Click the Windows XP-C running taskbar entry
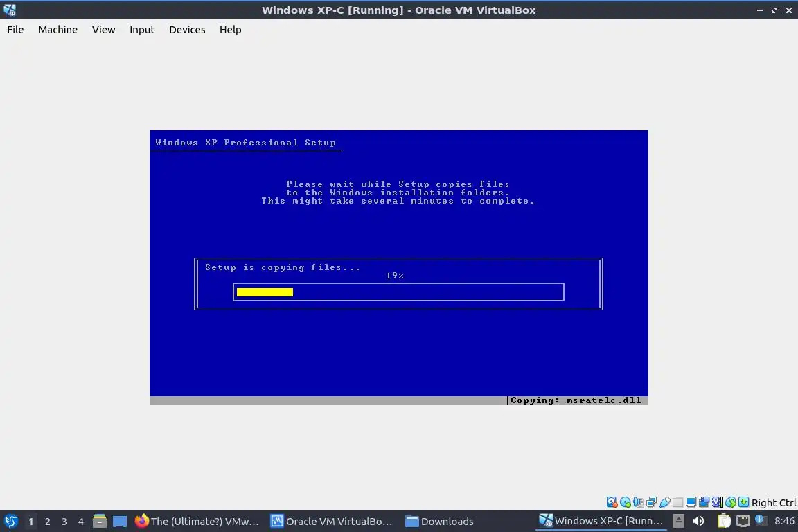The width and height of the screenshot is (798, 532). 601,521
